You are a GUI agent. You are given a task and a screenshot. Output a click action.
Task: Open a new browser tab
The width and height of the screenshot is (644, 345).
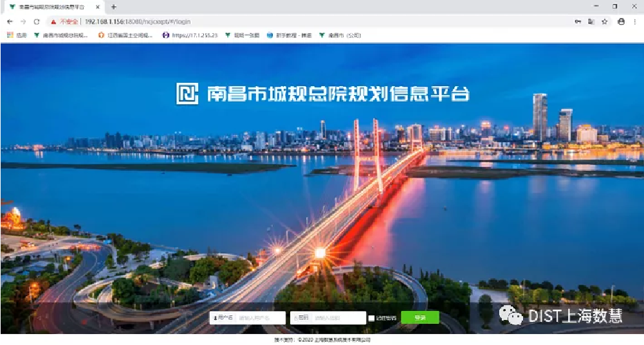click(x=114, y=6)
